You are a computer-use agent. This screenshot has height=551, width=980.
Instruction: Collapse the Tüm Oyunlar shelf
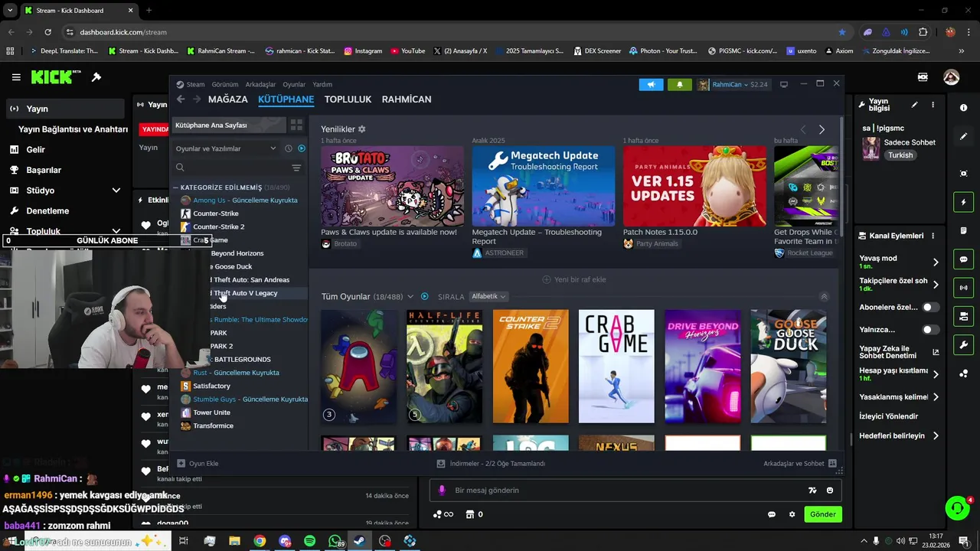tap(824, 296)
